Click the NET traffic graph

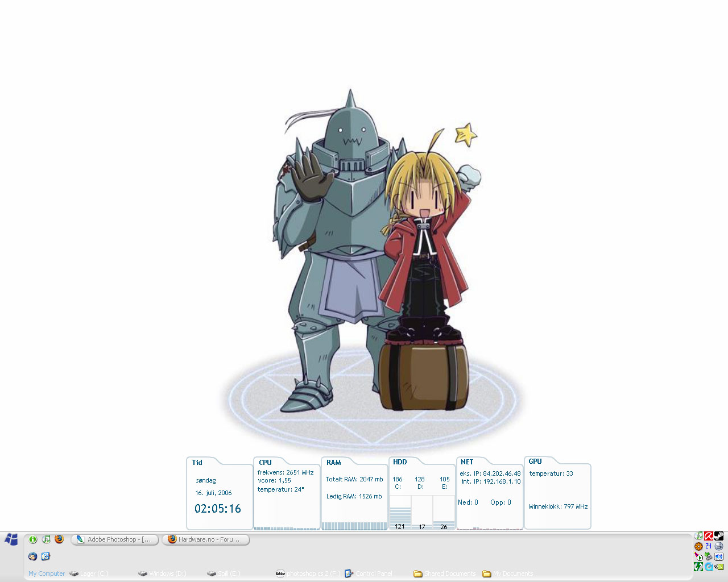[490, 528]
